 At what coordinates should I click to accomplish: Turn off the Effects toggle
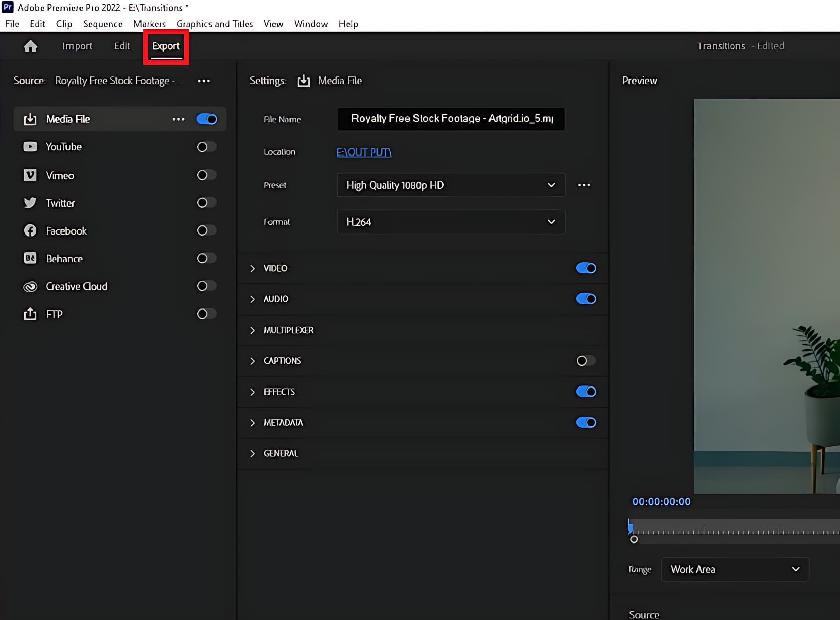coord(586,392)
